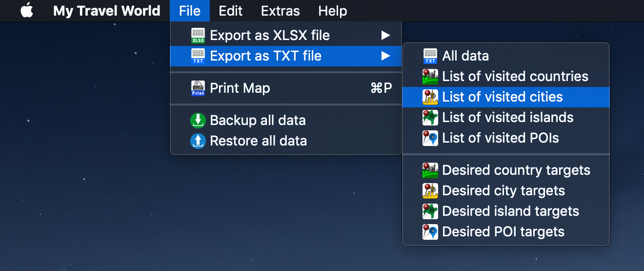644x271 pixels.
Task: Export List of visited cities
Action: [506, 97]
